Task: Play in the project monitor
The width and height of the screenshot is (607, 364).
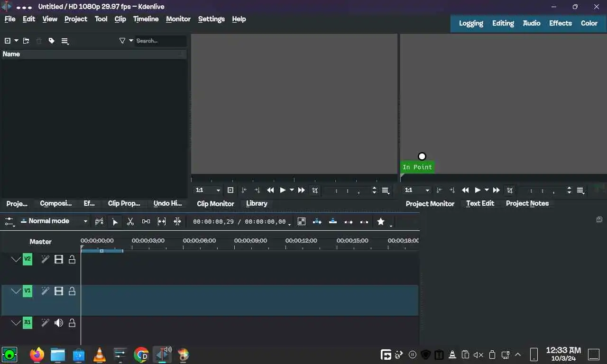Action: click(x=478, y=190)
